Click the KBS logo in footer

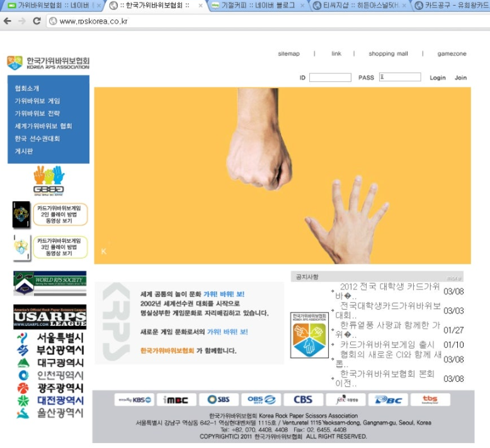click(134, 400)
